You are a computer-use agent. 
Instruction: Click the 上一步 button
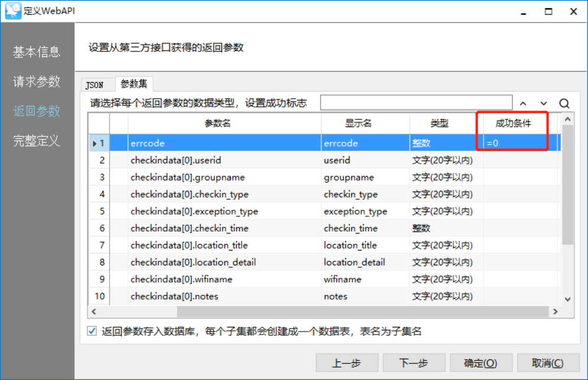346,363
